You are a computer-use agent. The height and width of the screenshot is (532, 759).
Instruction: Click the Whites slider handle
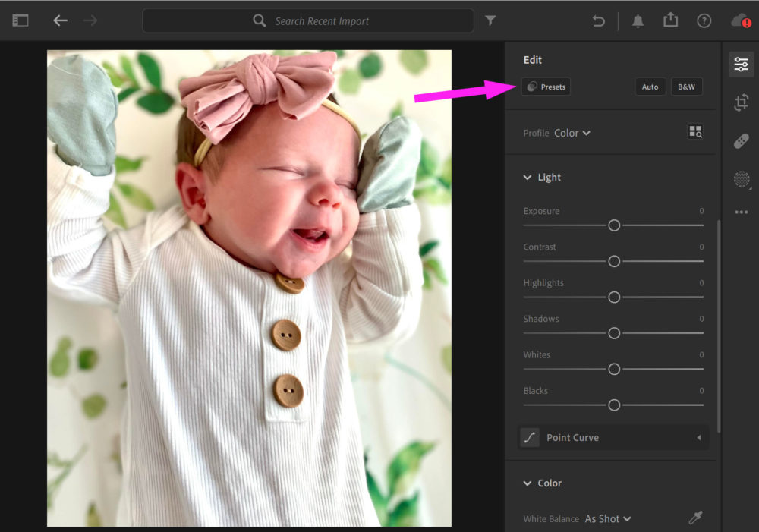(614, 370)
